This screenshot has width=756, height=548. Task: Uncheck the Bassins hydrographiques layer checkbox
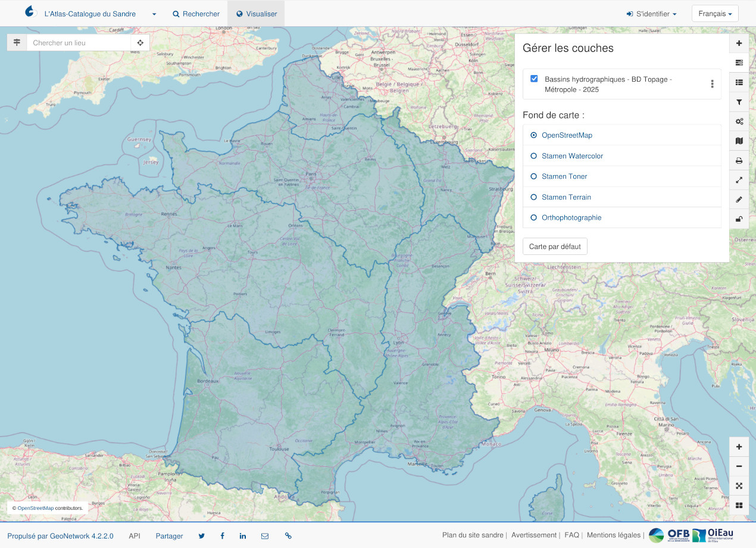534,79
